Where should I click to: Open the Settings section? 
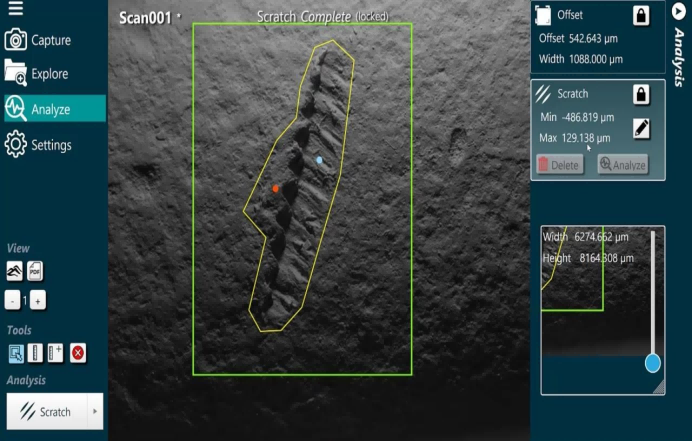(54, 144)
